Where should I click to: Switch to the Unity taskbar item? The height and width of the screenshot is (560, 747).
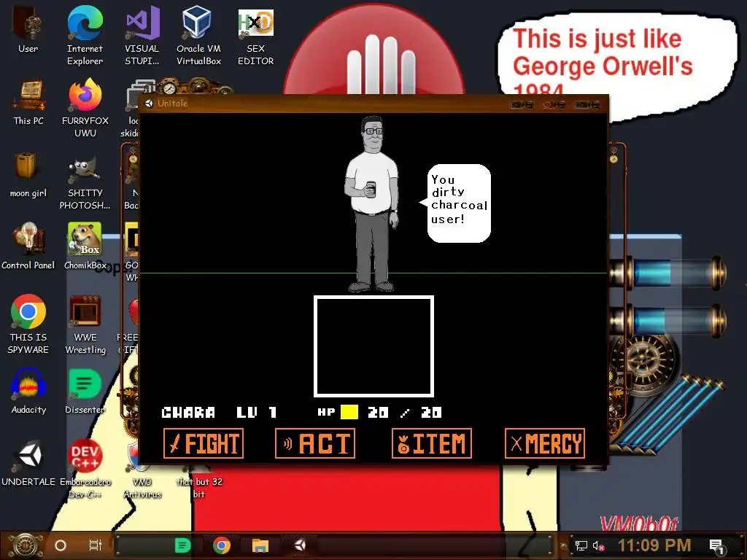300,545
